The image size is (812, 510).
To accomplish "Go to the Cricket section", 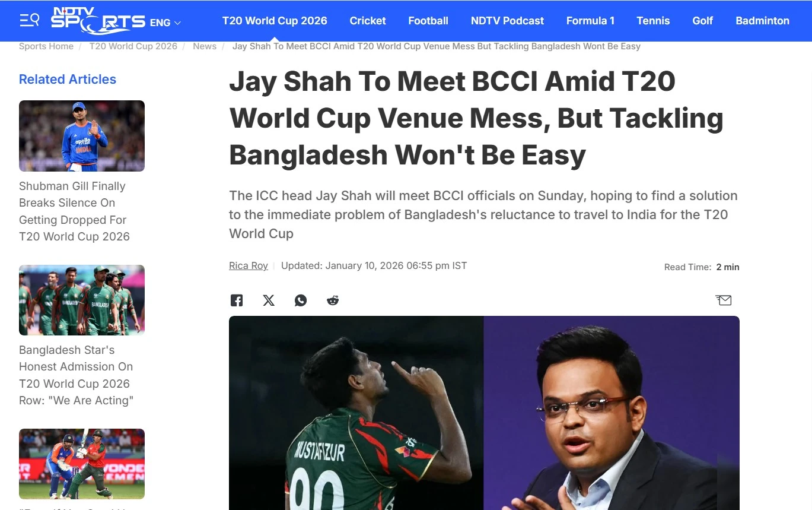I will pos(368,21).
